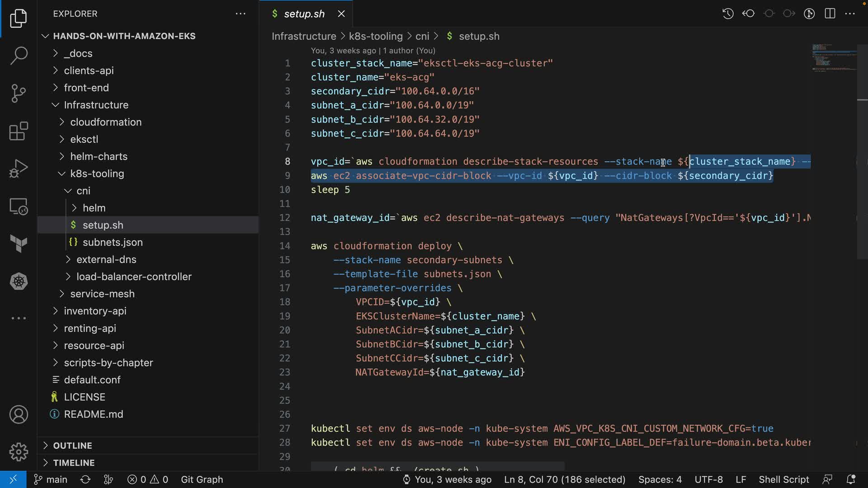Collapse the Infrastructure folder

coord(96,105)
